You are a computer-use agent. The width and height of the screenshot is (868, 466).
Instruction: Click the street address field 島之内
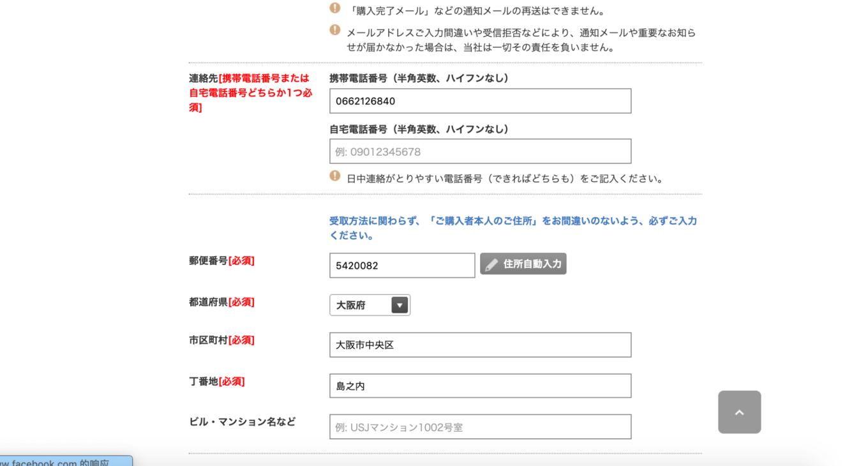[x=480, y=386]
